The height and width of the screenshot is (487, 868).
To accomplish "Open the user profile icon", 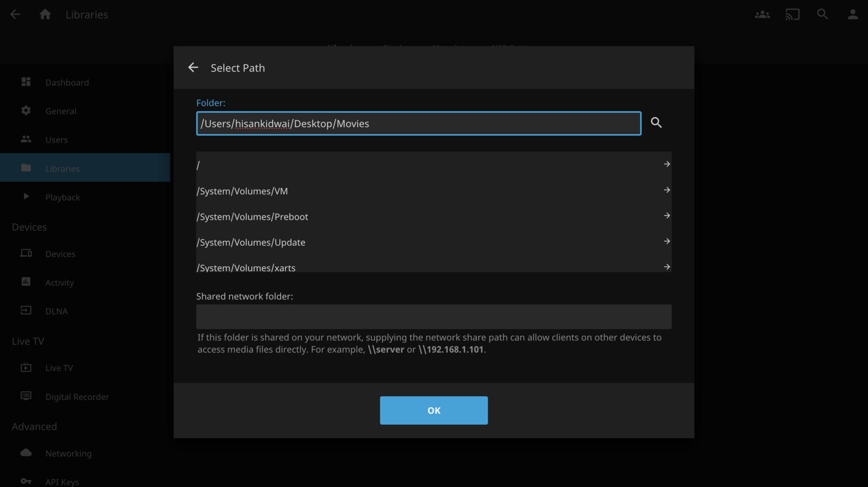I will [852, 15].
